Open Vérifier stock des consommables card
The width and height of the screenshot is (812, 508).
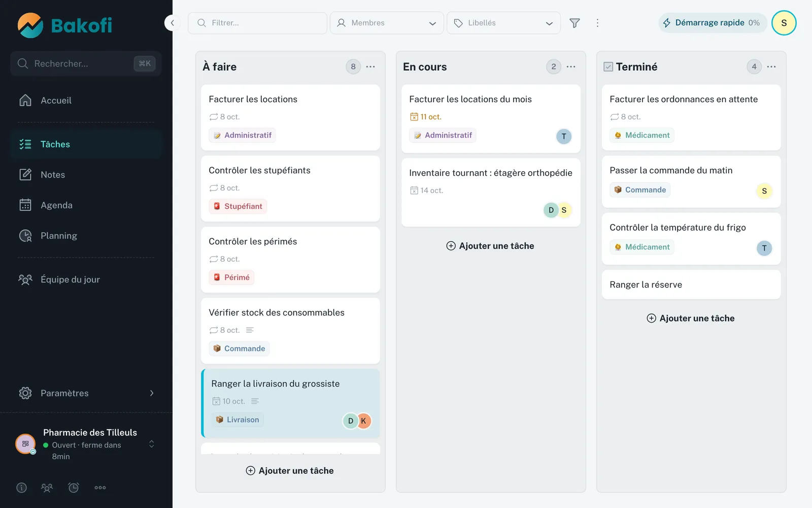coord(290,331)
